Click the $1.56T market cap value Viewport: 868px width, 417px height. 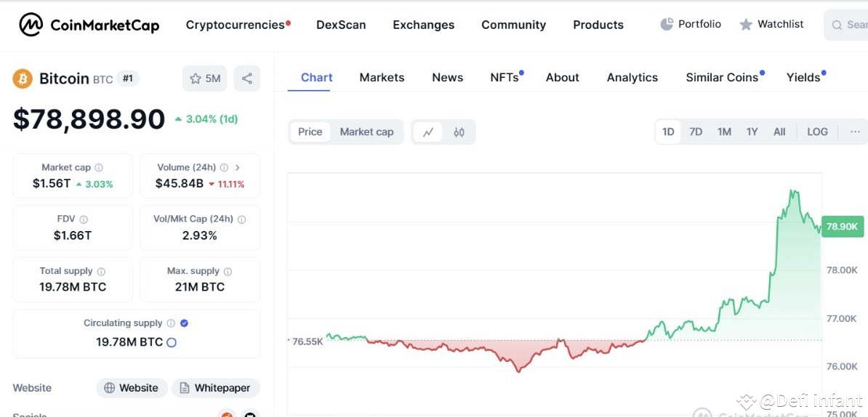[x=52, y=184]
